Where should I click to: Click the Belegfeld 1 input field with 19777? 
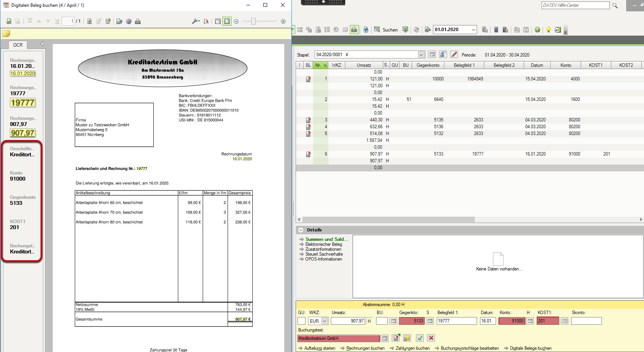coord(457,321)
